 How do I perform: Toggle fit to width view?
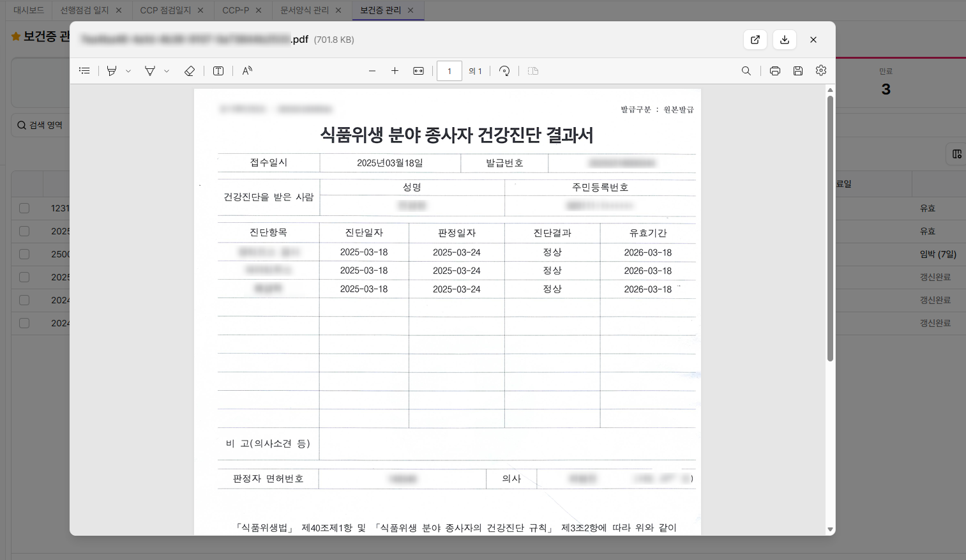[x=418, y=71]
